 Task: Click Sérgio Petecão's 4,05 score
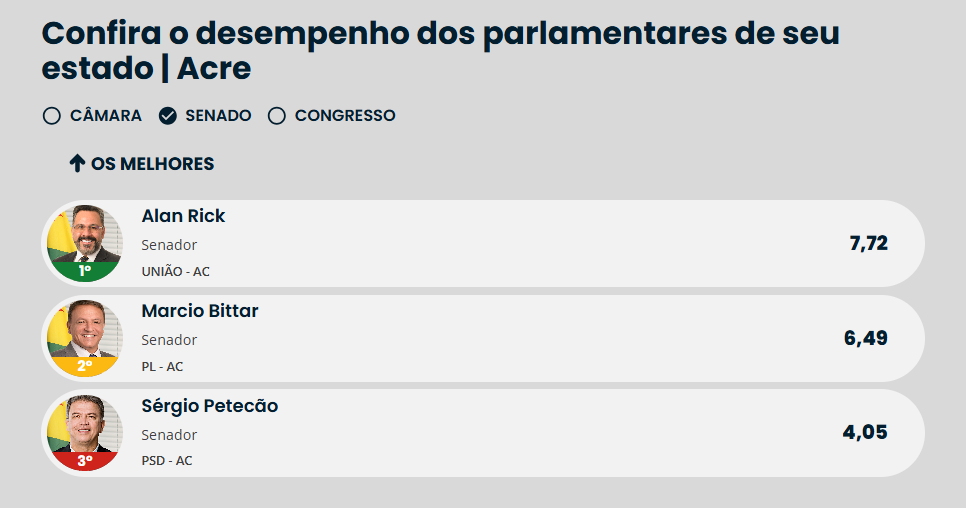tap(865, 433)
